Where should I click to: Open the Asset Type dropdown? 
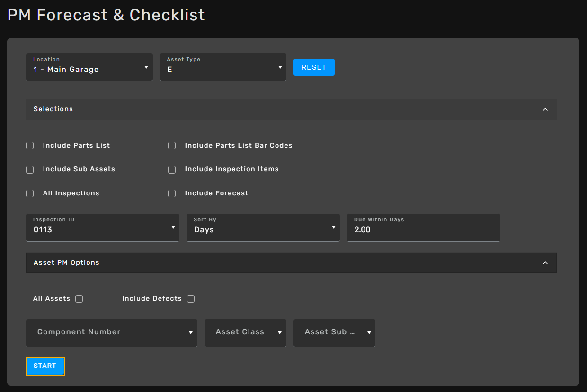tap(223, 67)
